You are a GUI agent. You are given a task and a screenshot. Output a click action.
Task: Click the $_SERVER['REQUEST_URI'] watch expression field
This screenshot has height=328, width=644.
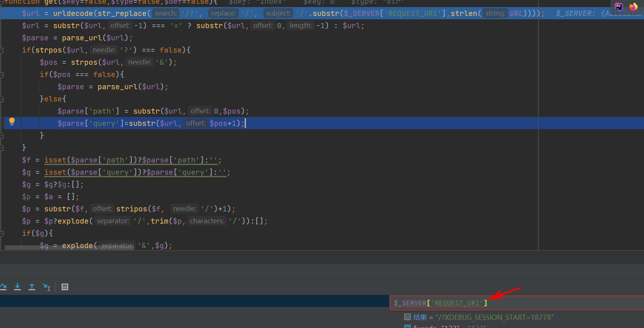517,303
